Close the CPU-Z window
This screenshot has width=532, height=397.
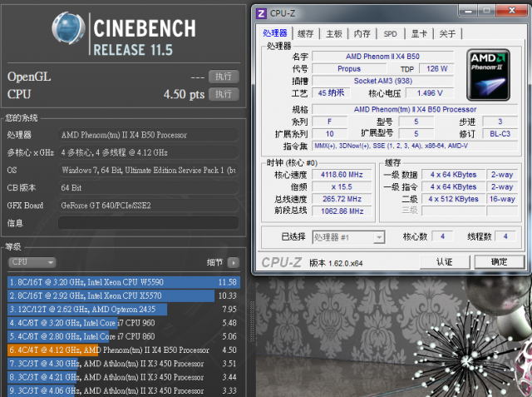pos(512,11)
